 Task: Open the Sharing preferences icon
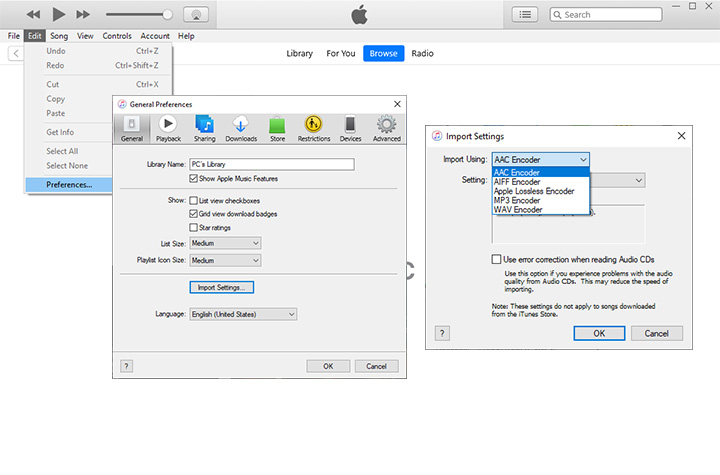(x=204, y=129)
